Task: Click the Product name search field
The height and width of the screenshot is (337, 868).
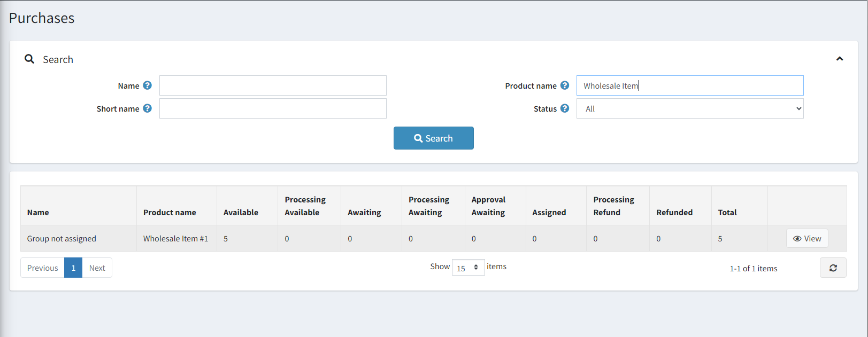Action: click(x=689, y=85)
